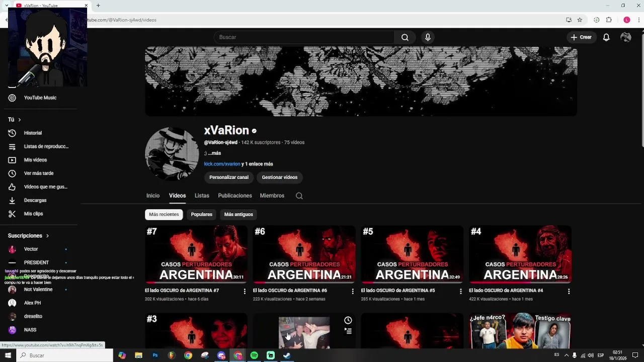Expand the Suscripciones section

[29, 236]
